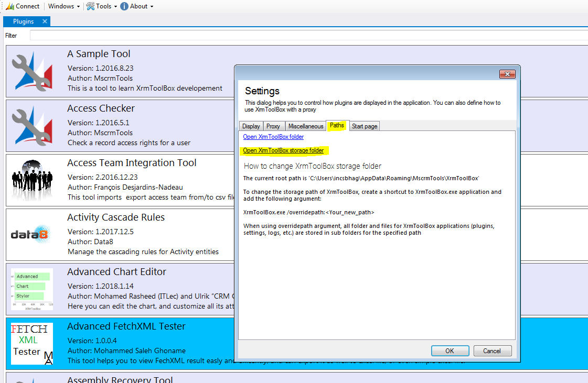588x383 pixels.
Task: Select the A Sample Tool title
Action: coord(99,54)
